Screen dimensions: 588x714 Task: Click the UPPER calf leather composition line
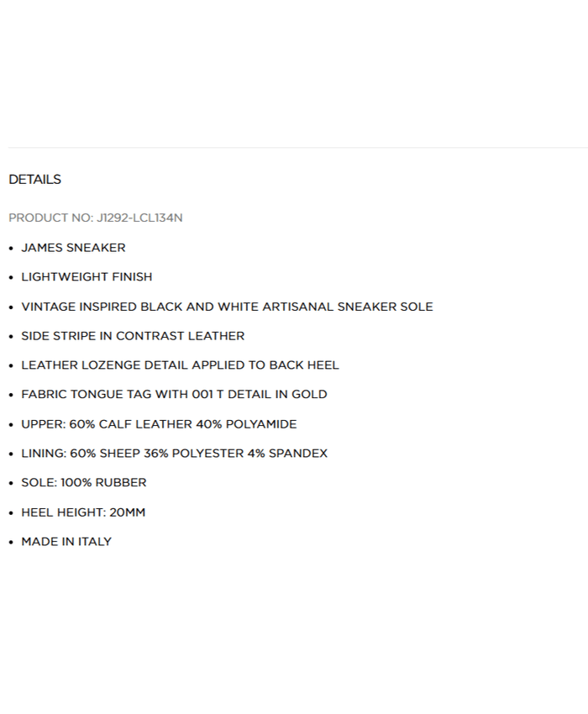[x=159, y=424]
